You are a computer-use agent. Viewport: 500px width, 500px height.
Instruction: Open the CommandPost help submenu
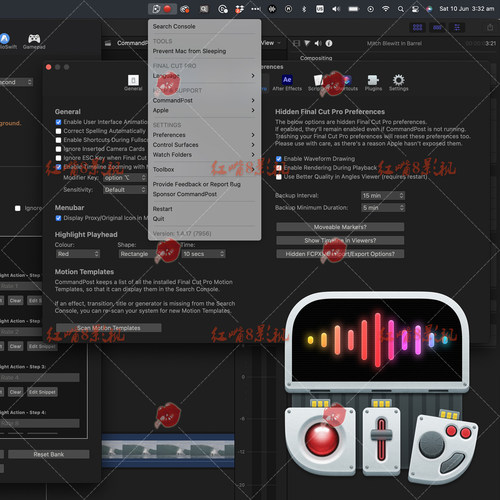click(204, 100)
